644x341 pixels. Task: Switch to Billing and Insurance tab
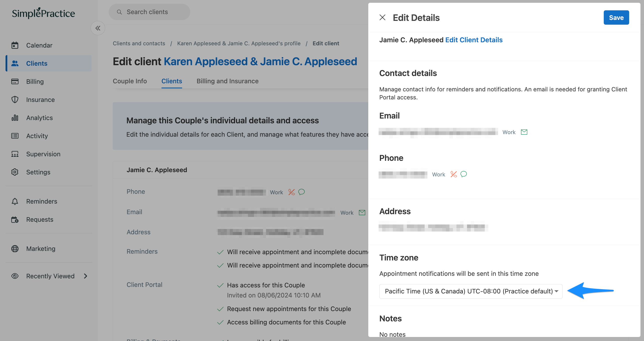point(227,81)
